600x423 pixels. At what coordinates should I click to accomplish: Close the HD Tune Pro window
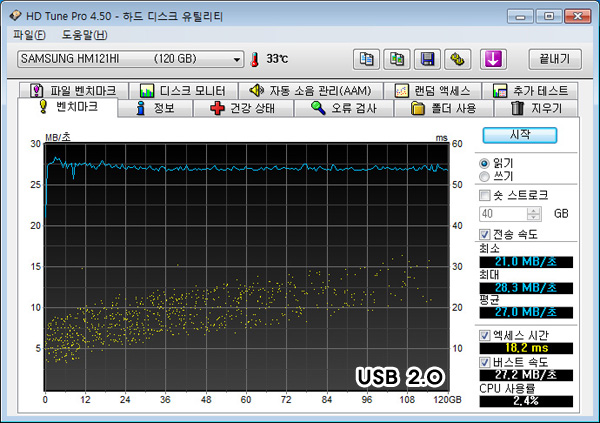(577, 16)
